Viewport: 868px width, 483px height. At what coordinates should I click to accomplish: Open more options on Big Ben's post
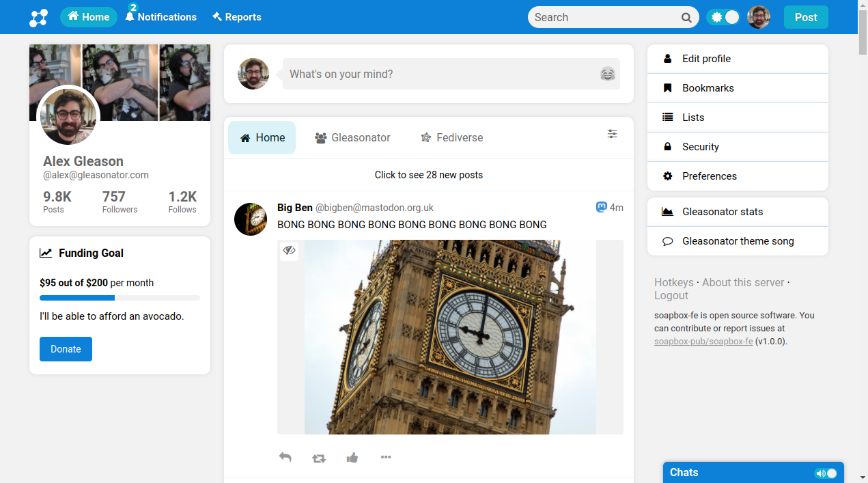386,458
